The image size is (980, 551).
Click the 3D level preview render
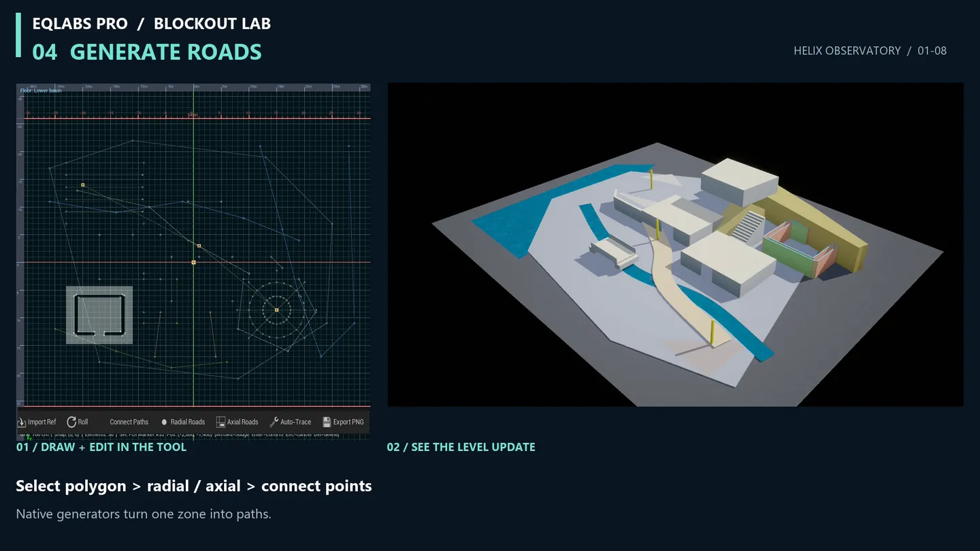(x=675, y=245)
